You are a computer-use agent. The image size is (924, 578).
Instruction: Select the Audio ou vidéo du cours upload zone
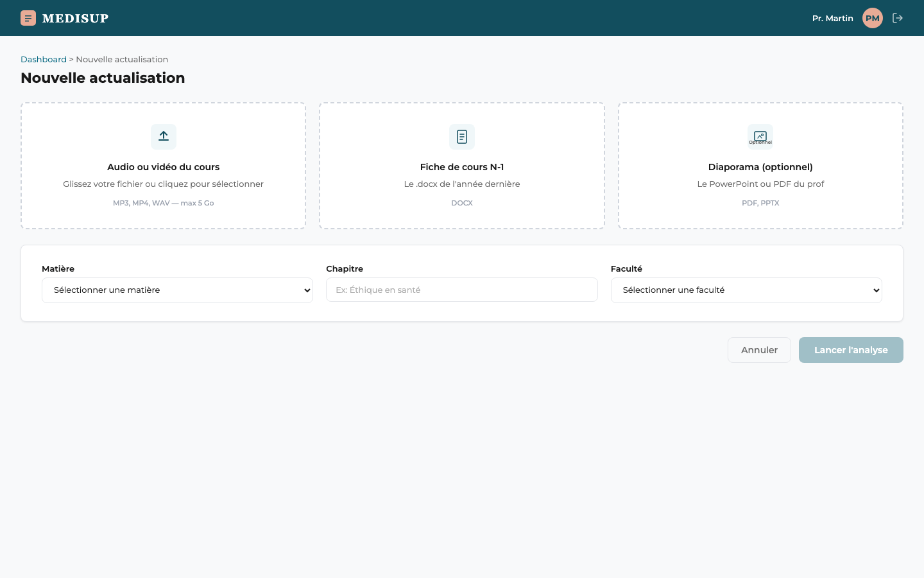pos(164,166)
